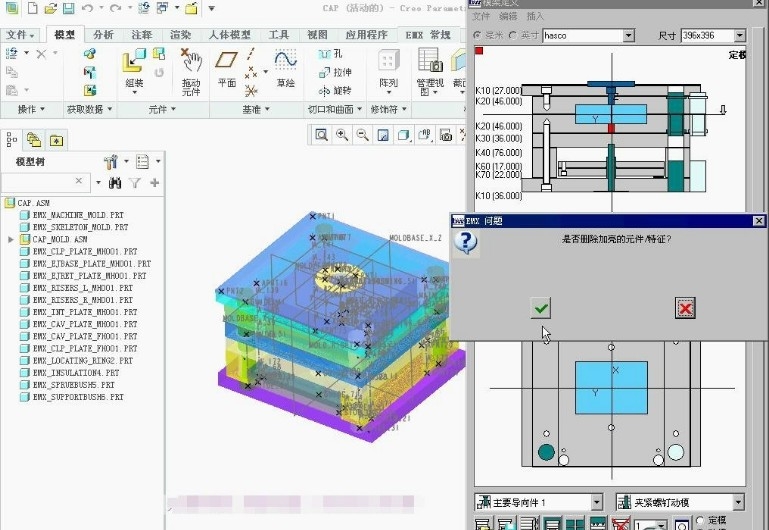This screenshot has width=769, height=530.
Task: Click the red crossed plate icon in EMX dialog
Action: pyautogui.click(x=621, y=525)
